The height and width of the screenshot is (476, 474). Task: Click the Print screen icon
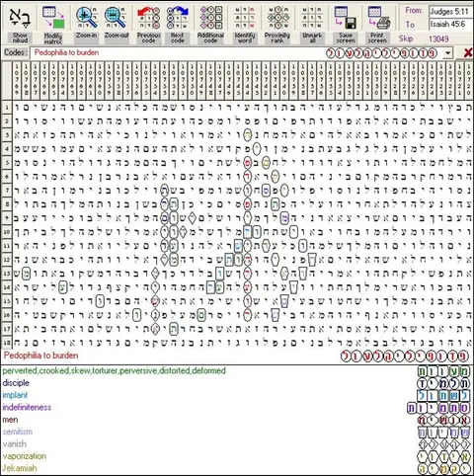click(378, 18)
